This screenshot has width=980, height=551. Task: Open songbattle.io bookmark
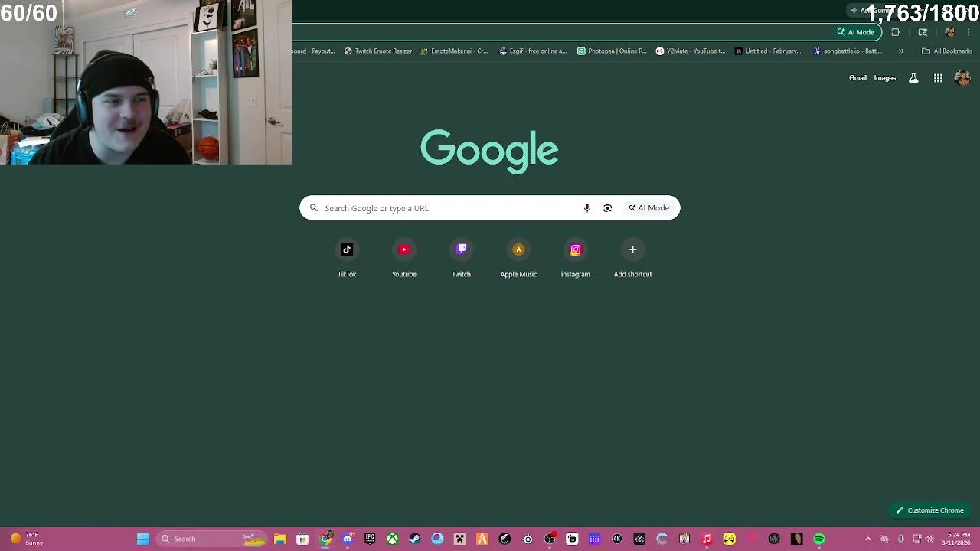tap(848, 51)
